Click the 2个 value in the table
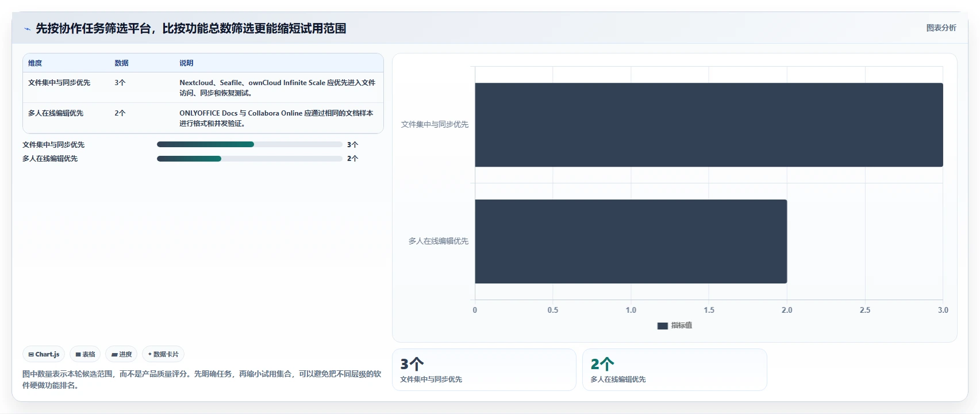 (120, 113)
